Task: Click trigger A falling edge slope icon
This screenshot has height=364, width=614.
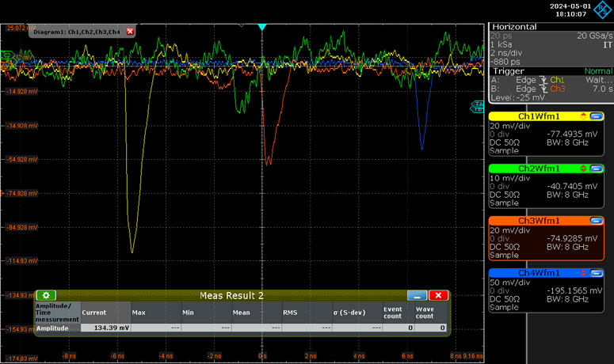Action: coord(543,80)
